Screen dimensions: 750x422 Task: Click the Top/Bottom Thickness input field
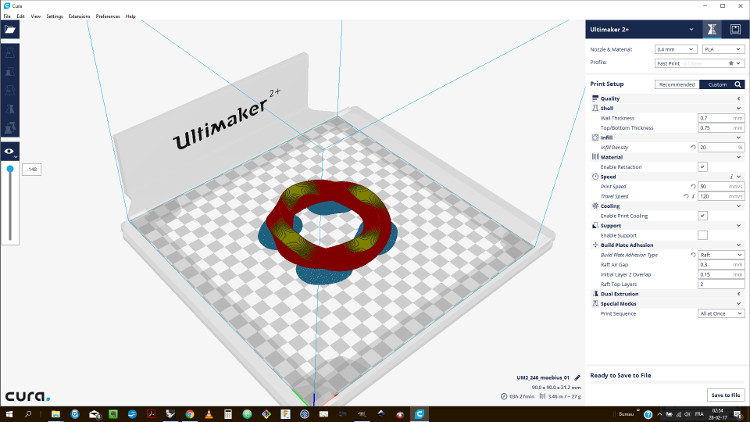coord(720,128)
